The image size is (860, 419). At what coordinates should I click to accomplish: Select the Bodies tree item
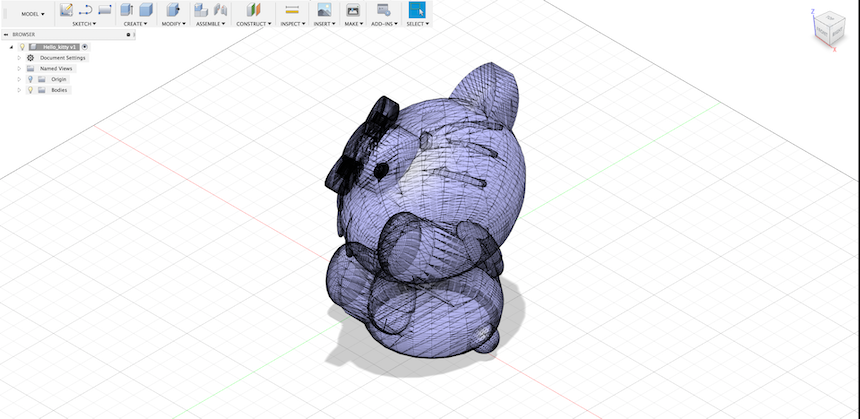click(x=59, y=90)
